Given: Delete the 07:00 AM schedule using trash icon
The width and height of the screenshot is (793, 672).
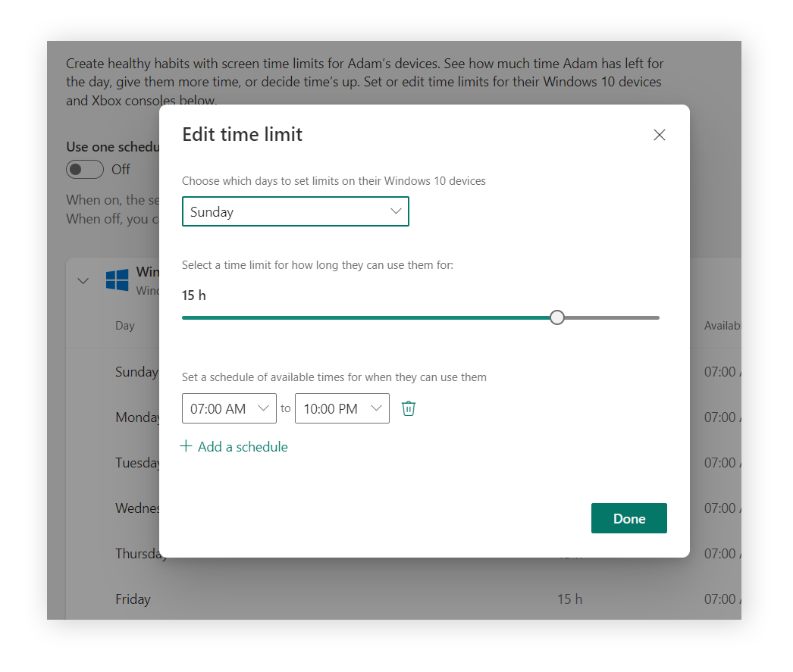Looking at the screenshot, I should [409, 408].
